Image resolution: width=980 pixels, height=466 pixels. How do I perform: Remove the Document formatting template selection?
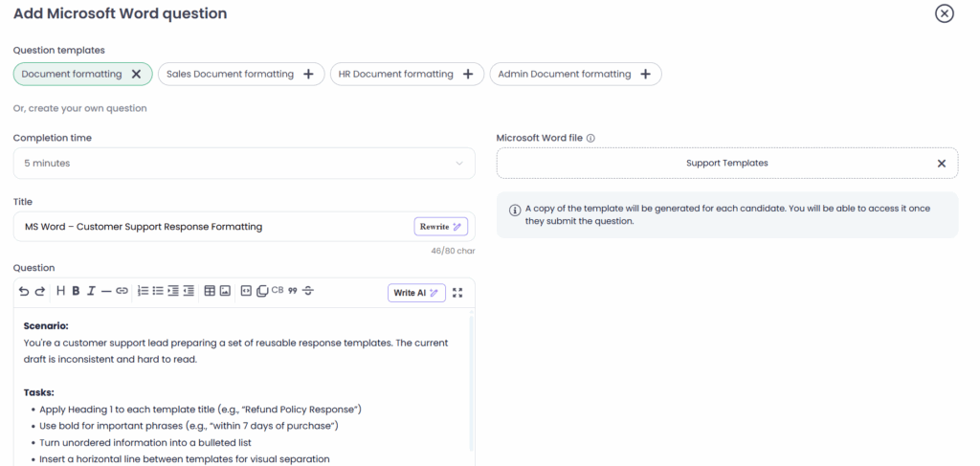(136, 74)
